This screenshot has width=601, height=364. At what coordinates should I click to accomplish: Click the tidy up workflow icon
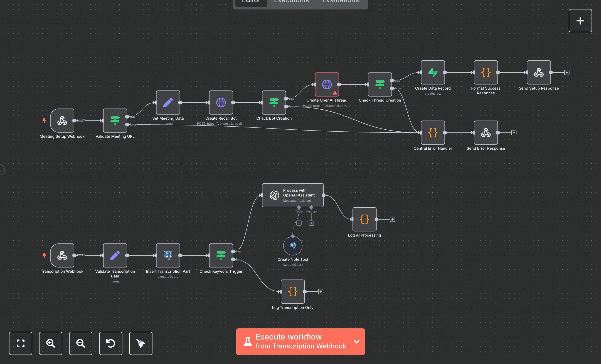[141, 343]
